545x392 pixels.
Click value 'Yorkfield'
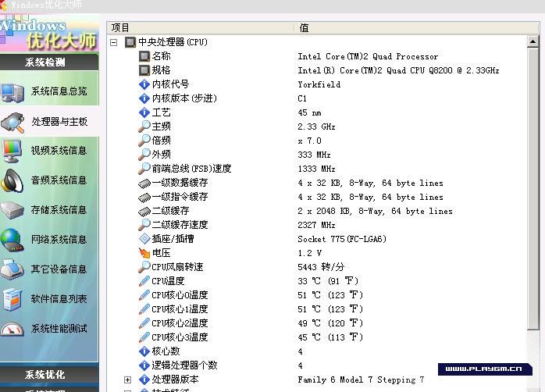click(x=319, y=84)
